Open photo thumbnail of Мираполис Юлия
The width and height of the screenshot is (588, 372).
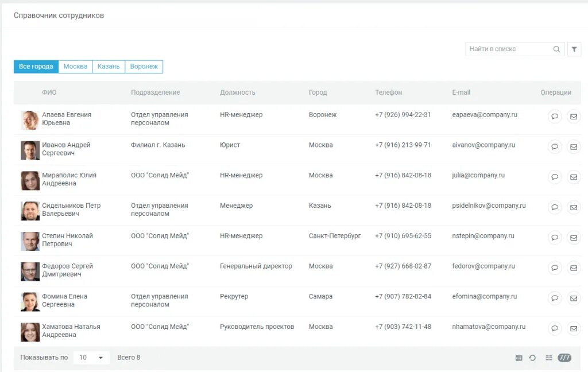(30, 181)
